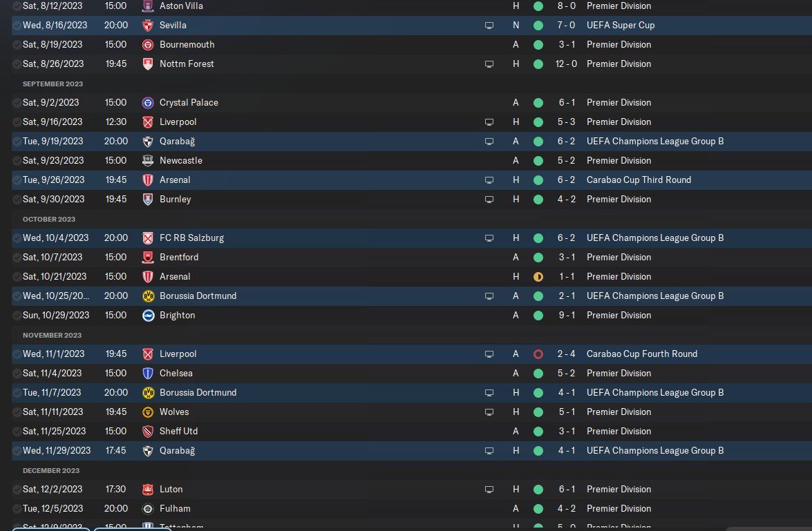Select the Sheff Utd fixture row
Viewport: 812px width, 531px height.
tap(412, 431)
